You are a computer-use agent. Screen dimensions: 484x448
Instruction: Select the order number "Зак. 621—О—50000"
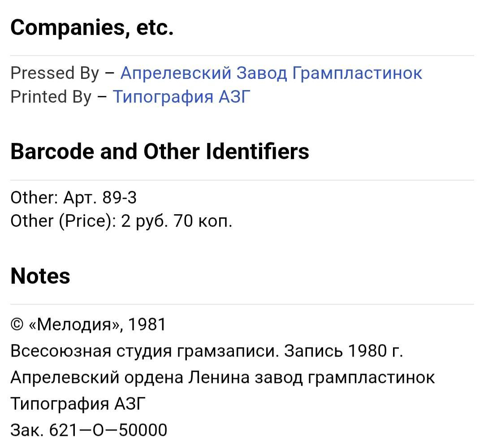(89, 430)
